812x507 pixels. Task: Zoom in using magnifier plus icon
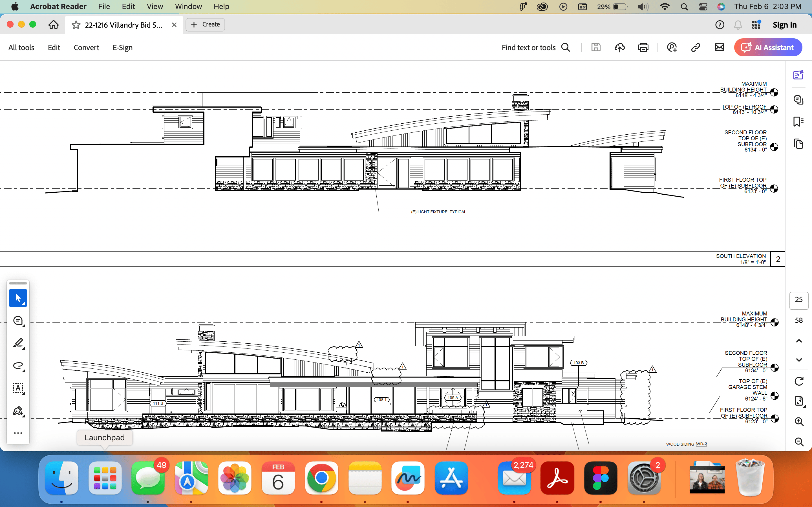tap(799, 421)
